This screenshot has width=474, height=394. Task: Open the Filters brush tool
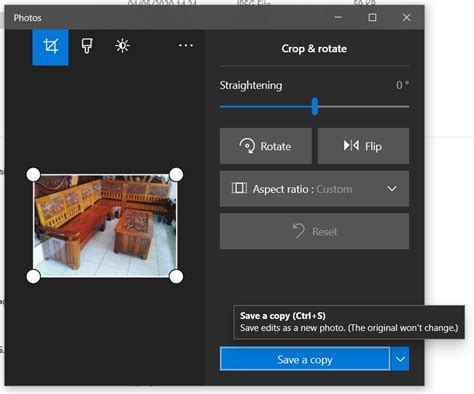coord(87,46)
